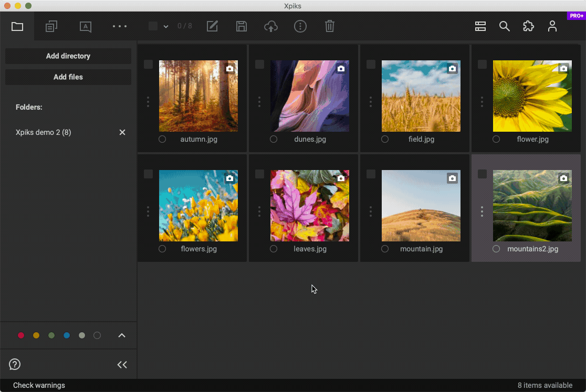
Task: Click the Add directory button
Action: (x=68, y=56)
